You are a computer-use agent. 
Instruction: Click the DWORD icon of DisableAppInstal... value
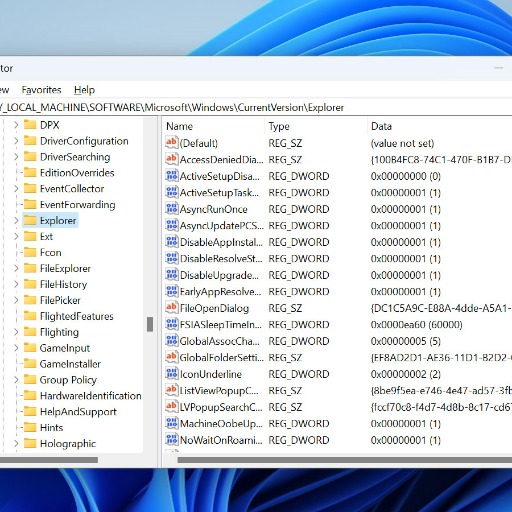[x=171, y=242]
